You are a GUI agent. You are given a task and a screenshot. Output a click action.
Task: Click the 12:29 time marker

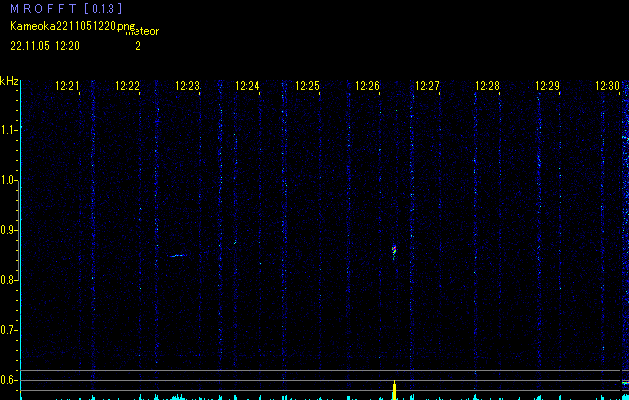[x=548, y=86]
